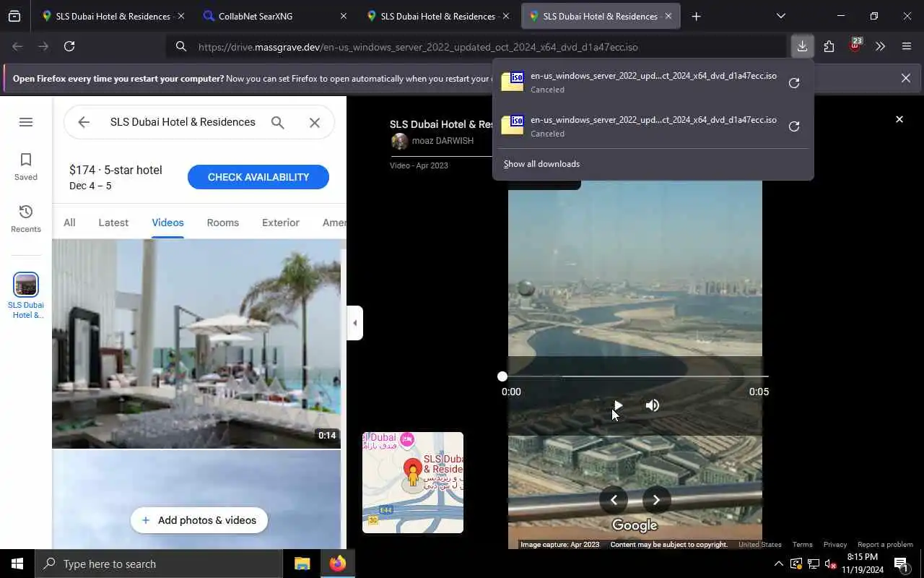Click the Maps search magnifier icon
The image size is (924, 578).
click(x=277, y=122)
